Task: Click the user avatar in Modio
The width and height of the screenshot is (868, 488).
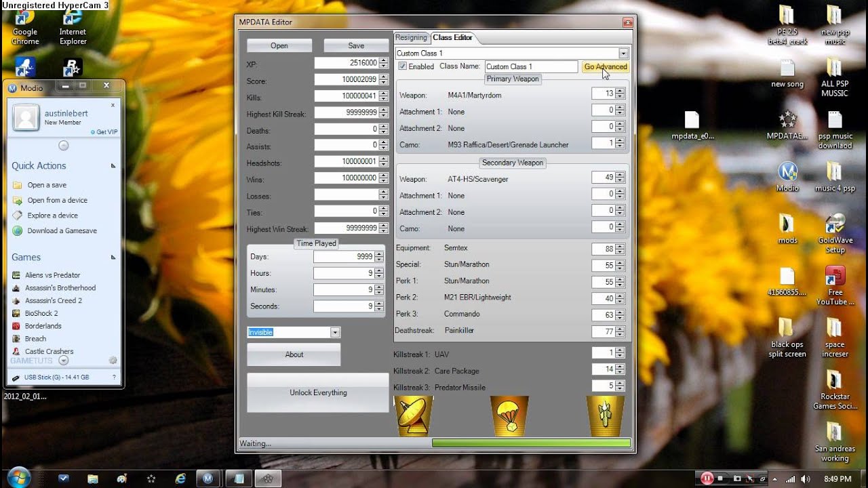Action: click(26, 118)
